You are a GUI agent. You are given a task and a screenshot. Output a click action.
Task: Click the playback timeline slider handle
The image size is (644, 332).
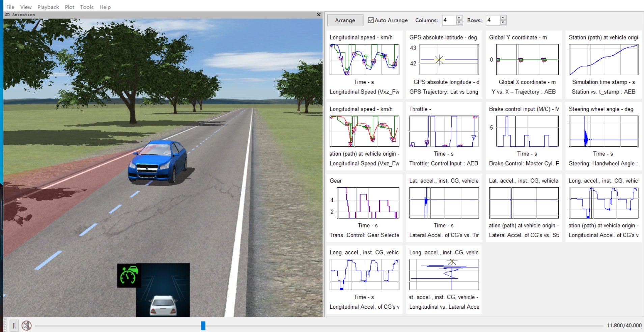(203, 326)
